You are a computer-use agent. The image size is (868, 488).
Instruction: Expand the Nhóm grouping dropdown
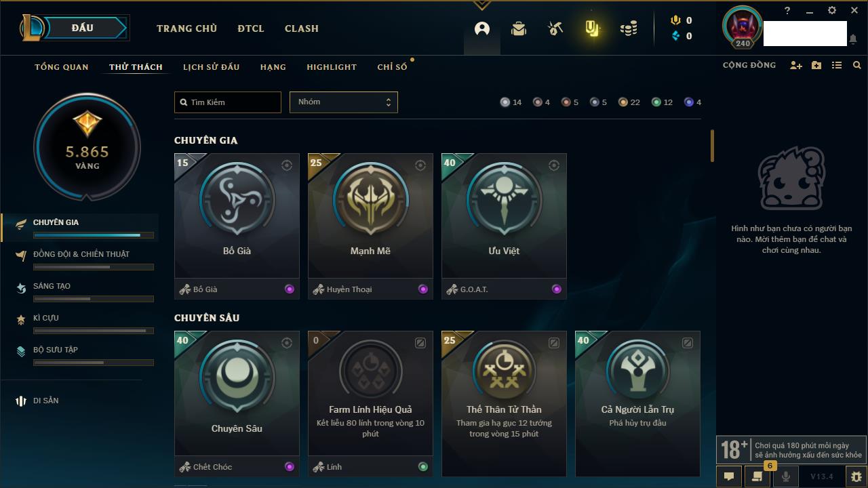pyautogui.click(x=344, y=102)
